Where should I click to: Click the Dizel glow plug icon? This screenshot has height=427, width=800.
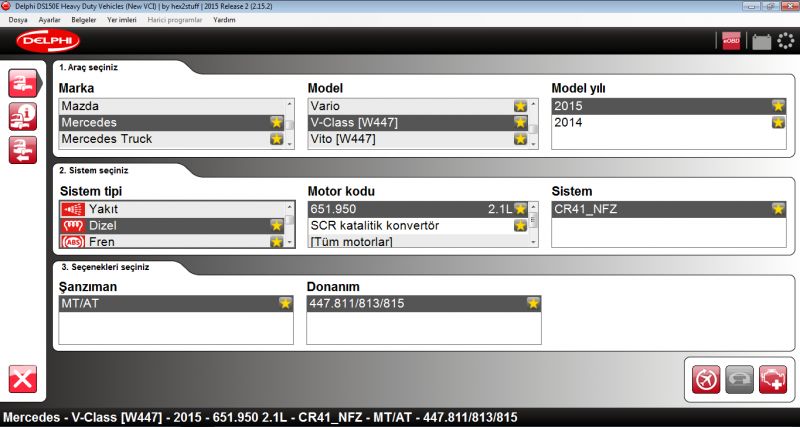[72, 225]
